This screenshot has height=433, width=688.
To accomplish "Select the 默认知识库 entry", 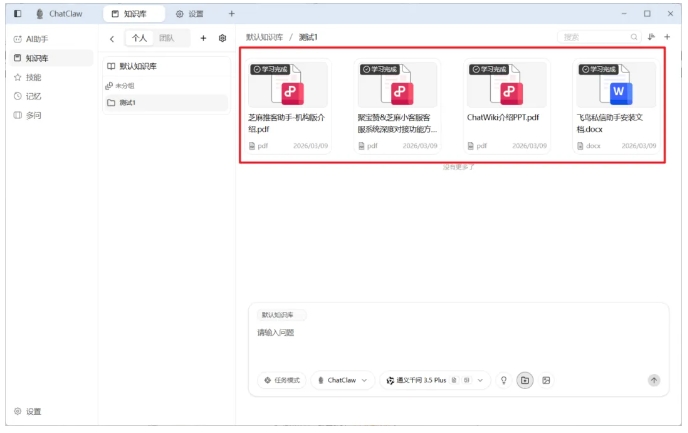I will coord(166,66).
